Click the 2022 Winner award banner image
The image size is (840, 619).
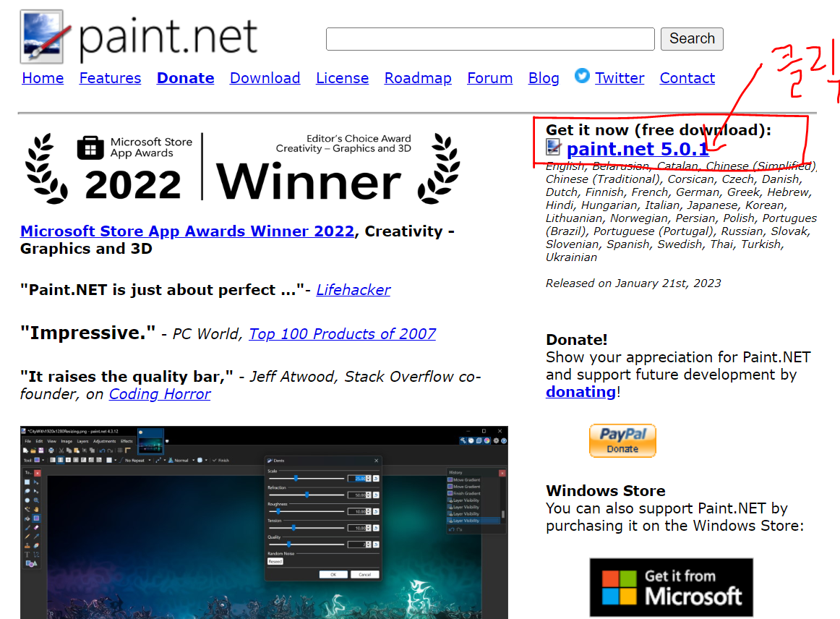243,168
